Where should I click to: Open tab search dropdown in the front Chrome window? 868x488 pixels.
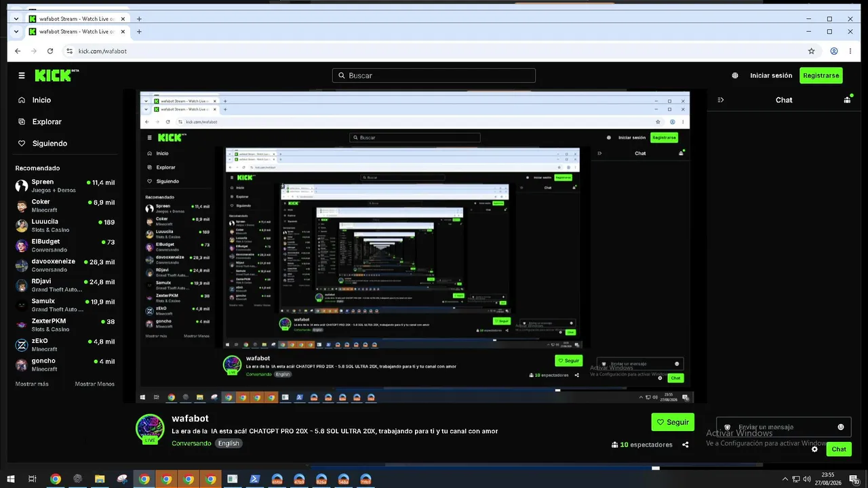(x=16, y=31)
